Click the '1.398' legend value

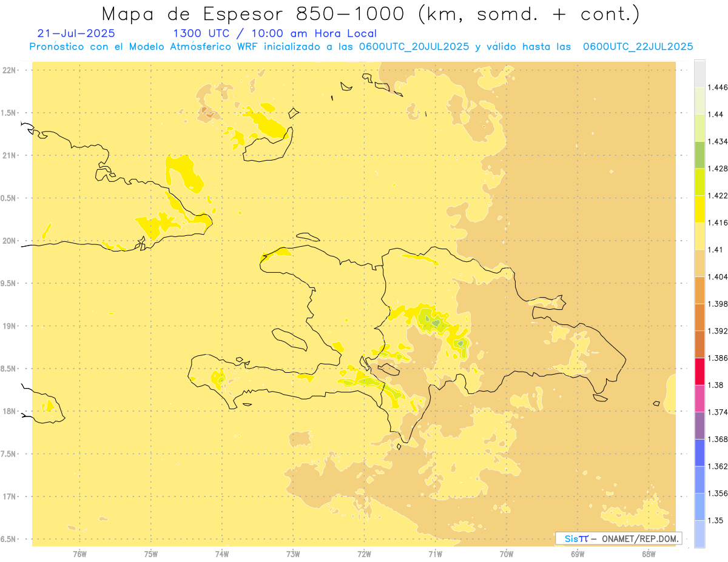718,304
